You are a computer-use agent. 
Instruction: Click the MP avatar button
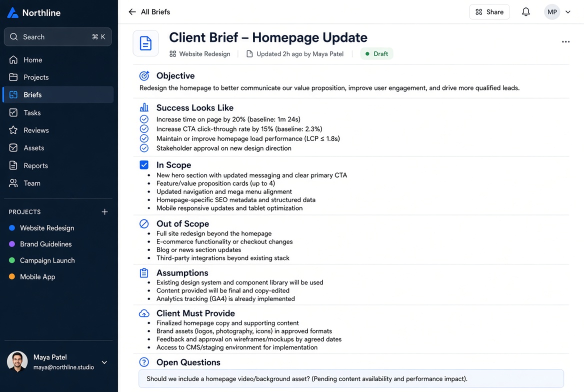[552, 12]
